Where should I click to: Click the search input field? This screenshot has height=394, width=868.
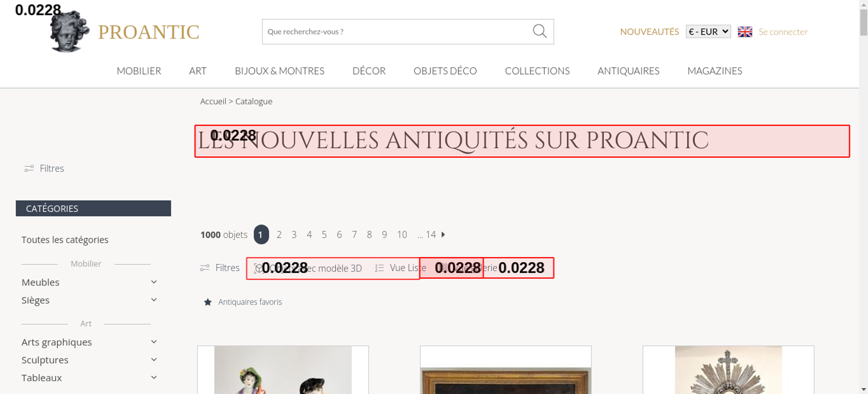(397, 32)
